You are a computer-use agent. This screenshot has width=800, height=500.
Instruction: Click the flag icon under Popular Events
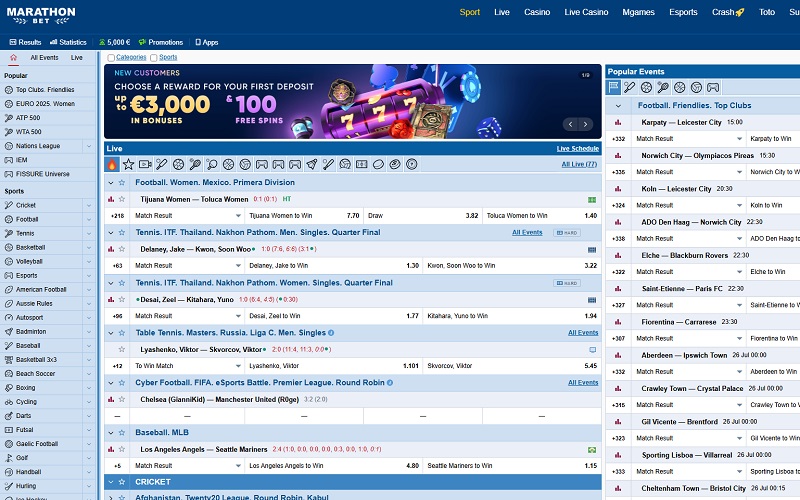pos(614,88)
